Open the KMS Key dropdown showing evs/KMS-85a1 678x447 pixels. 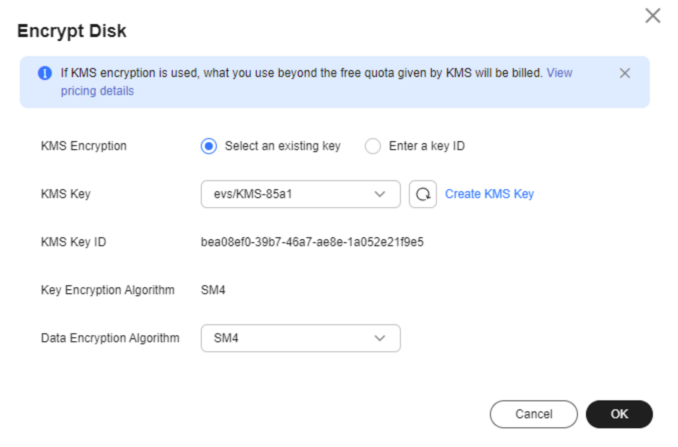point(301,194)
